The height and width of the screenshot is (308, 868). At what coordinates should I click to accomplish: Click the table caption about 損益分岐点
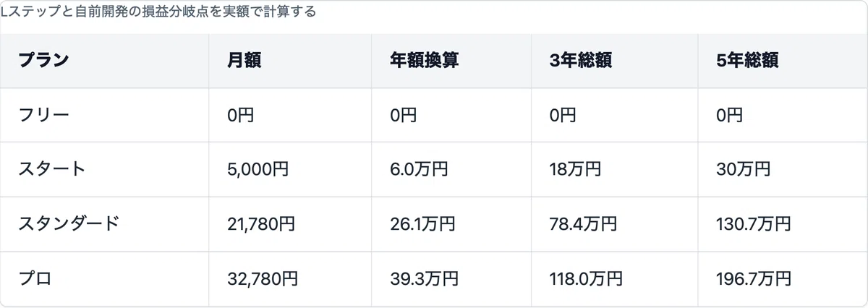[x=158, y=12]
